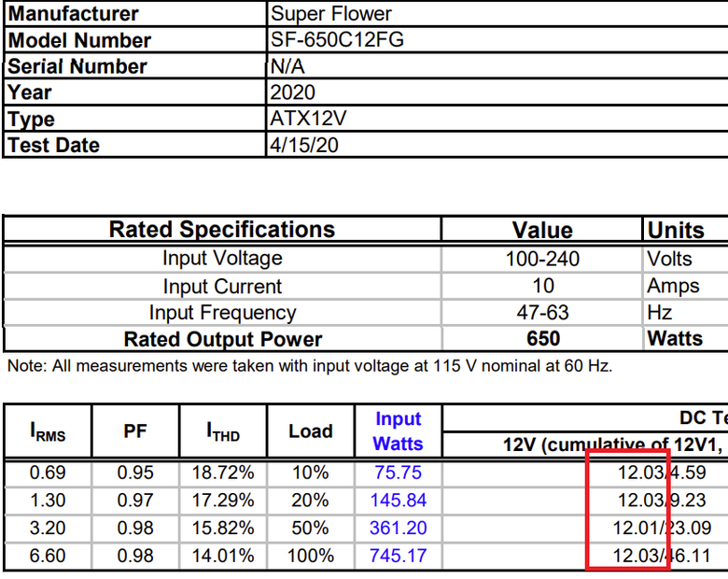The image size is (728, 579).
Task: Click the rated power value 650
Action: [543, 339]
